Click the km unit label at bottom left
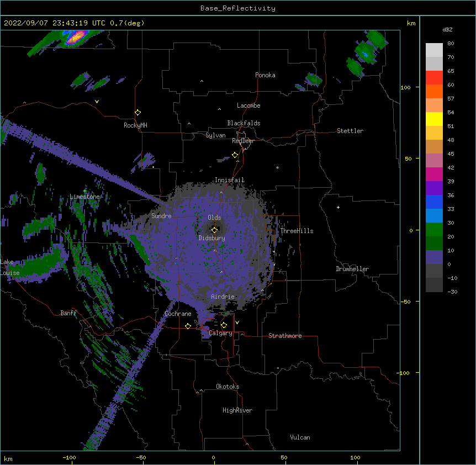The height and width of the screenshot is (465, 476). (x=8, y=459)
